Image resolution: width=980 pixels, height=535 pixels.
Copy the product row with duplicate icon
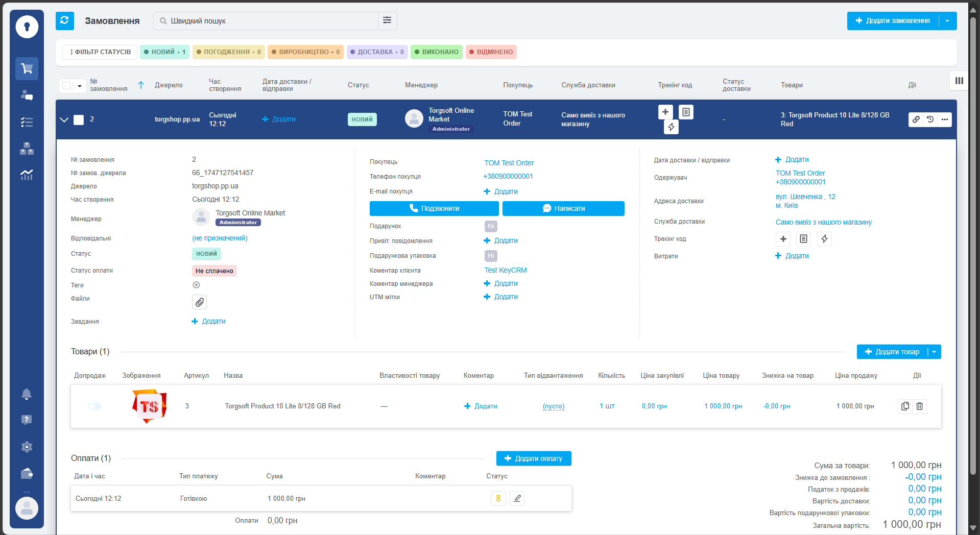[905, 406]
